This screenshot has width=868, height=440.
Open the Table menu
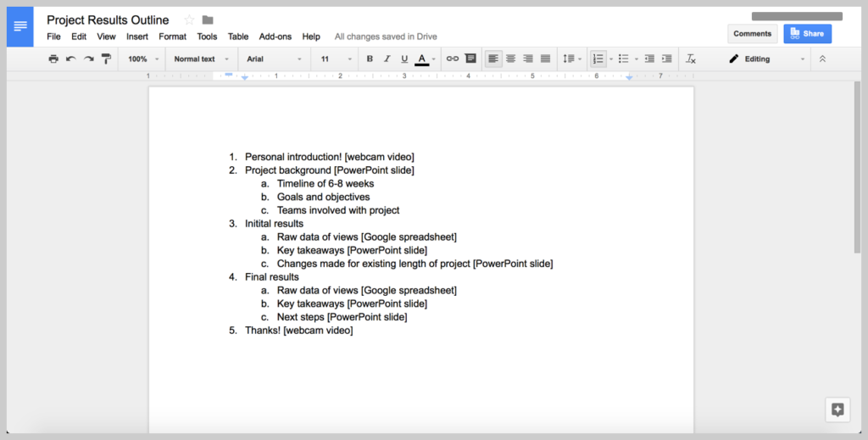click(x=238, y=36)
